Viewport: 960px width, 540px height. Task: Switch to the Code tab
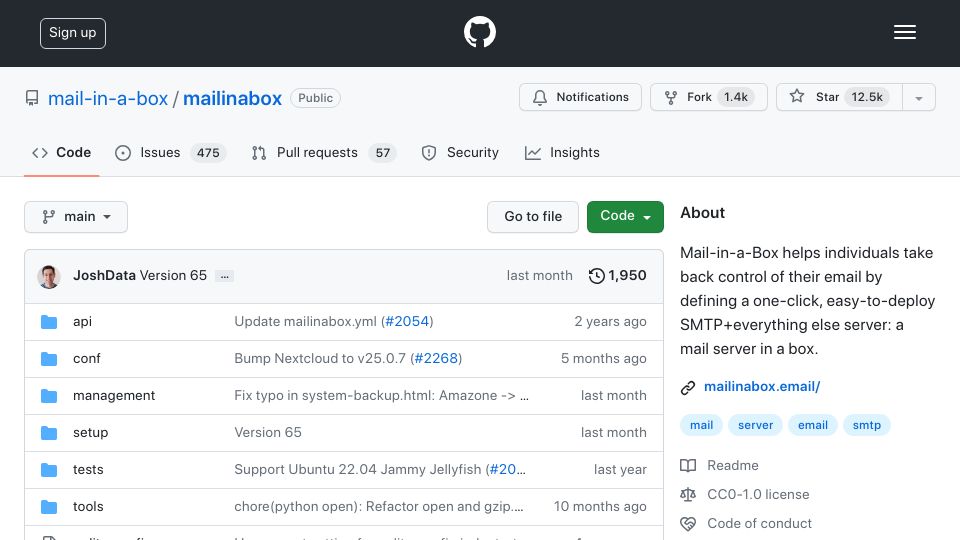tap(61, 152)
